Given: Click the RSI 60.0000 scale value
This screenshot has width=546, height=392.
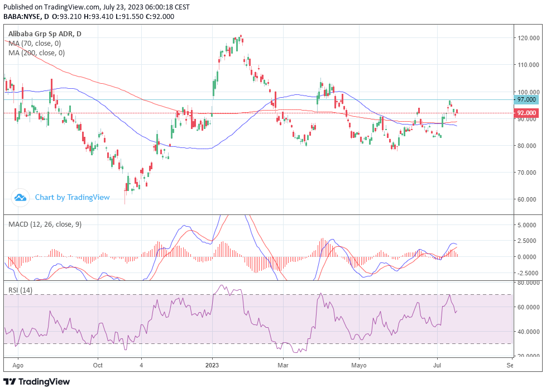Looking at the screenshot, I should [528, 307].
